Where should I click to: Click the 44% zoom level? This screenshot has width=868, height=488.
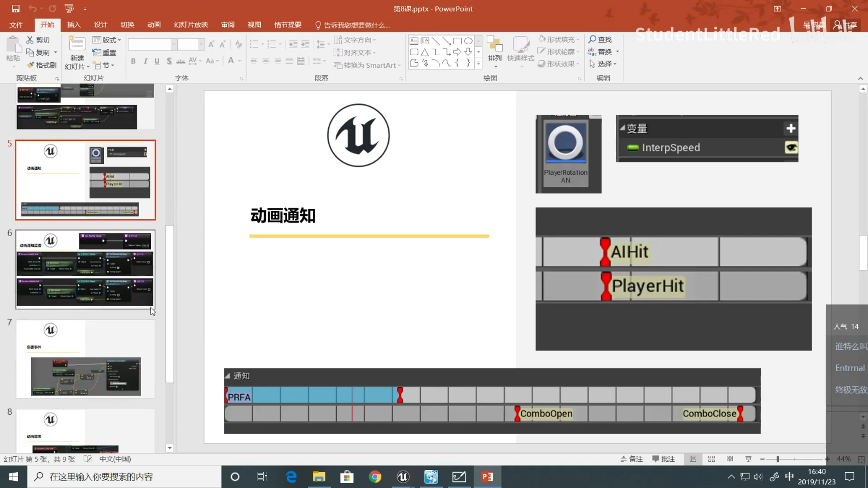[x=843, y=459]
